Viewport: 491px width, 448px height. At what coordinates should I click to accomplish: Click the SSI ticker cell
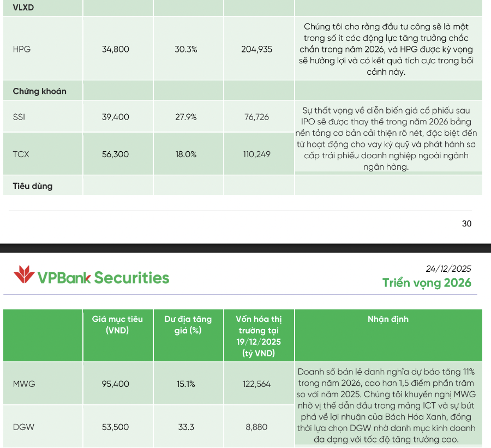tap(19, 117)
